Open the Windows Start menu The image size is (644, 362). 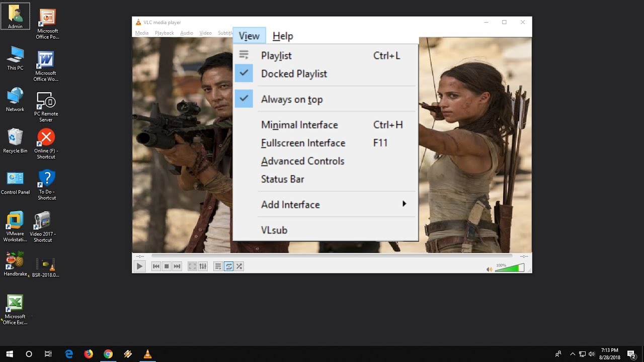coord(10,354)
